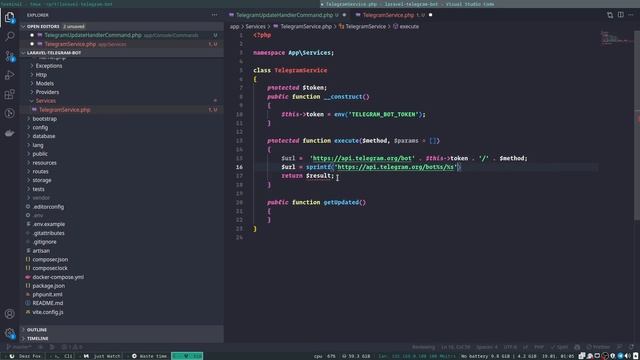
Task: Expand the storage folder
Action: coord(42,180)
